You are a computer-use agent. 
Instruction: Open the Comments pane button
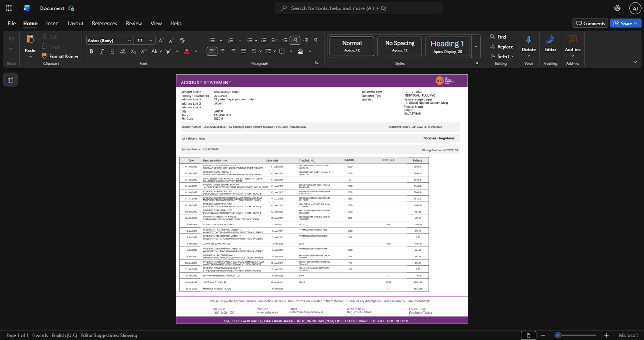[x=590, y=23]
